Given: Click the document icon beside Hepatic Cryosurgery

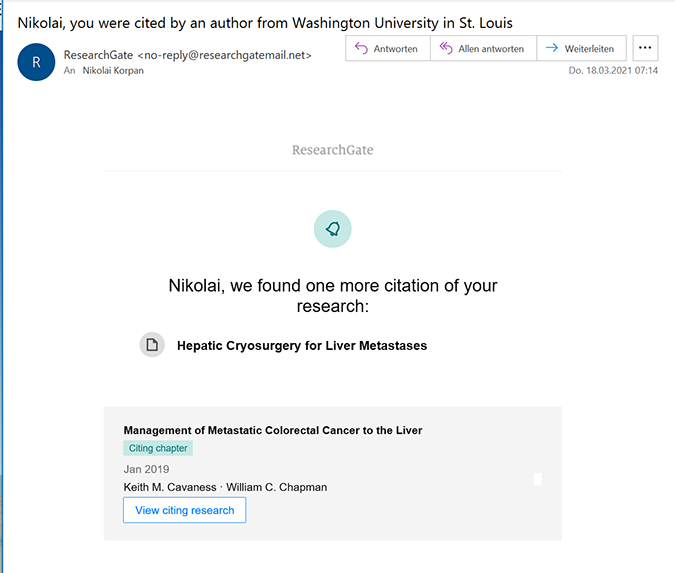Looking at the screenshot, I should pyautogui.click(x=152, y=345).
